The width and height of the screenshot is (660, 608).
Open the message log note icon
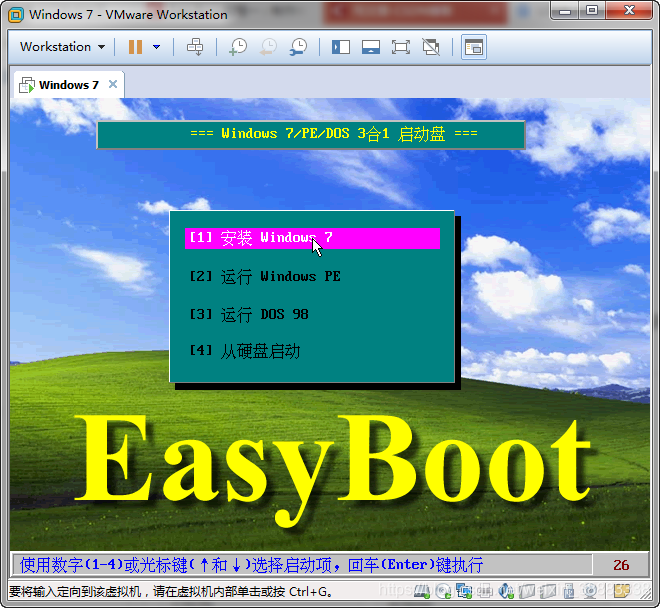click(621, 591)
